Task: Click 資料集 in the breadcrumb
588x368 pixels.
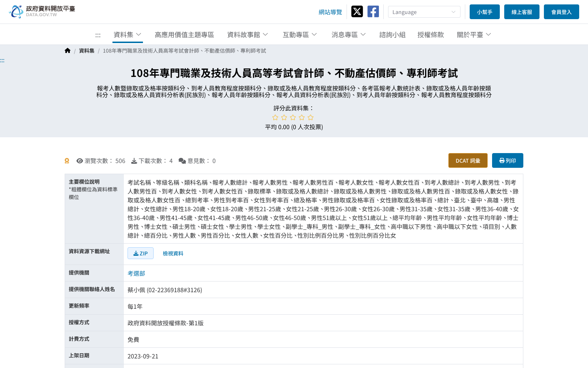Action: [87, 51]
